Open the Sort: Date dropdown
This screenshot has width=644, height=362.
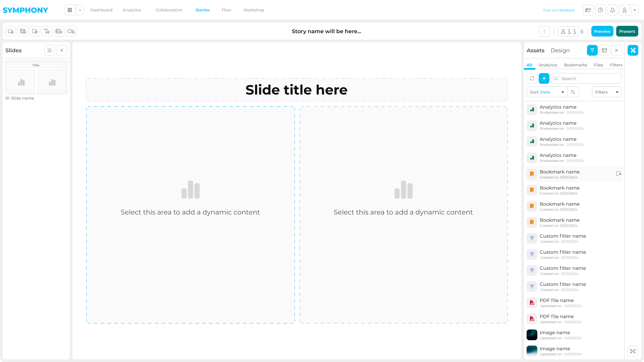pyautogui.click(x=547, y=92)
